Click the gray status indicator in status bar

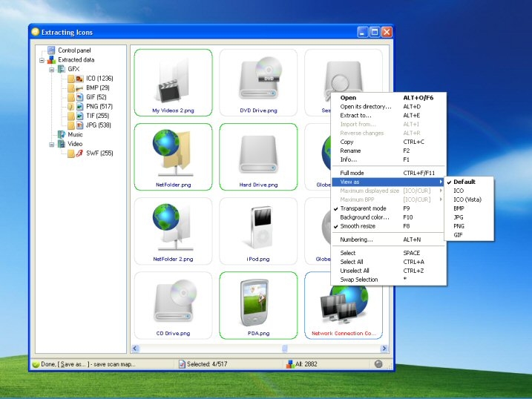pos(379,364)
